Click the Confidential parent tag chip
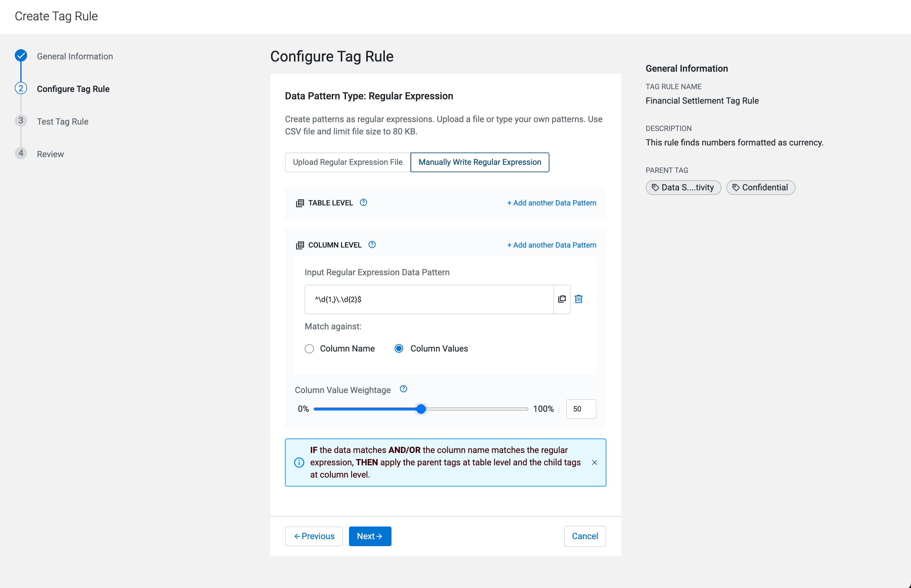The width and height of the screenshot is (911, 588). [x=761, y=188]
